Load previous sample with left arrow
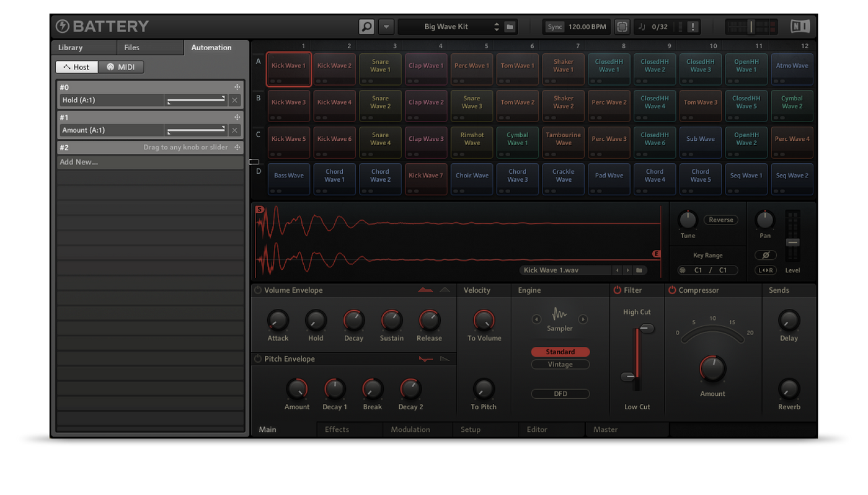 click(x=617, y=270)
